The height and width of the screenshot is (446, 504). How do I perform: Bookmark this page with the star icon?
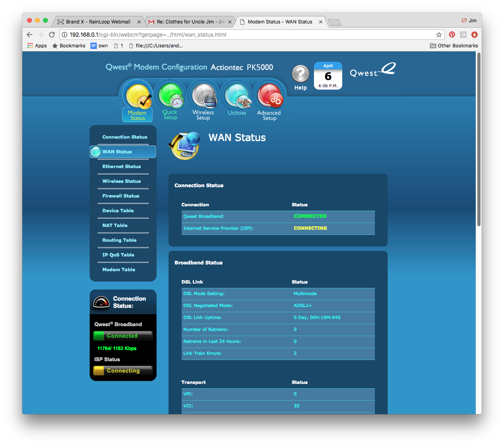pos(439,35)
